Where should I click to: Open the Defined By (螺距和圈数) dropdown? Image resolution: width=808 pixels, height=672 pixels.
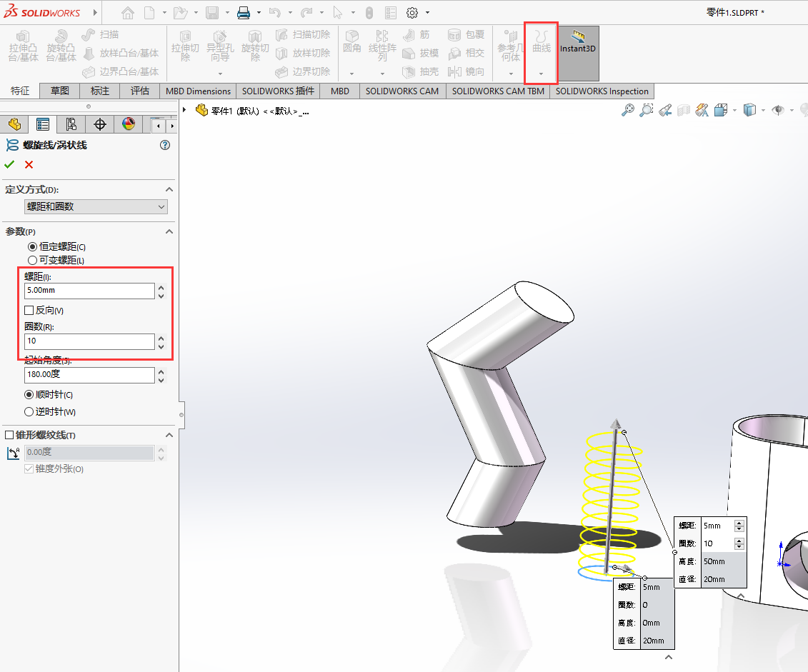click(96, 206)
